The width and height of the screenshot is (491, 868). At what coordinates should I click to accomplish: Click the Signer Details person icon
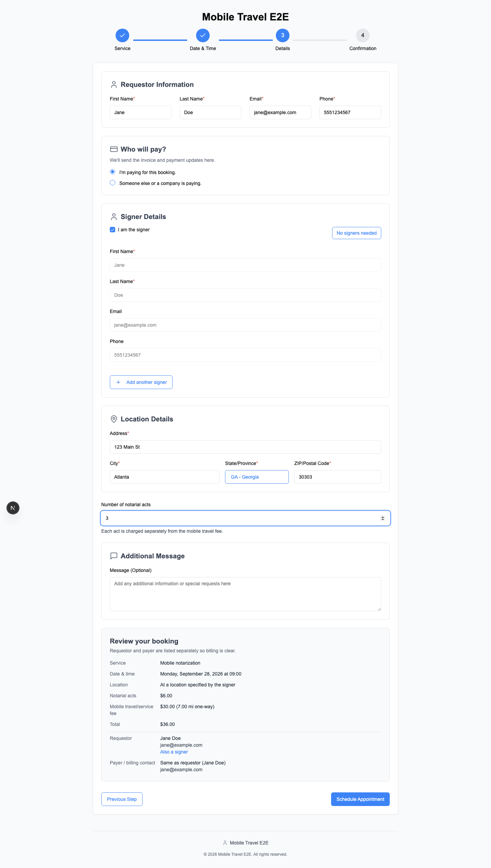pyautogui.click(x=114, y=217)
